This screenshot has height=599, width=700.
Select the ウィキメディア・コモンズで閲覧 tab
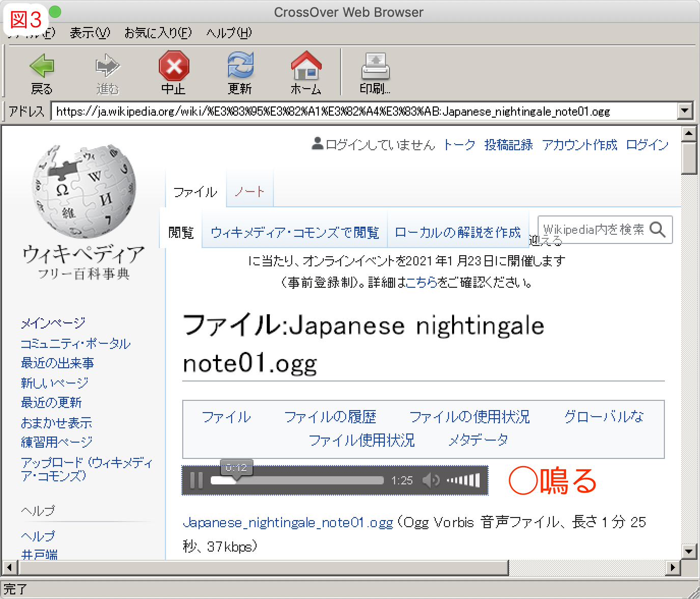pyautogui.click(x=295, y=233)
